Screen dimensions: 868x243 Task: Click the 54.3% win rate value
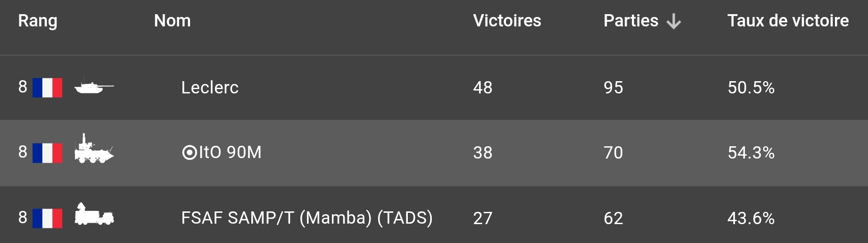(751, 152)
